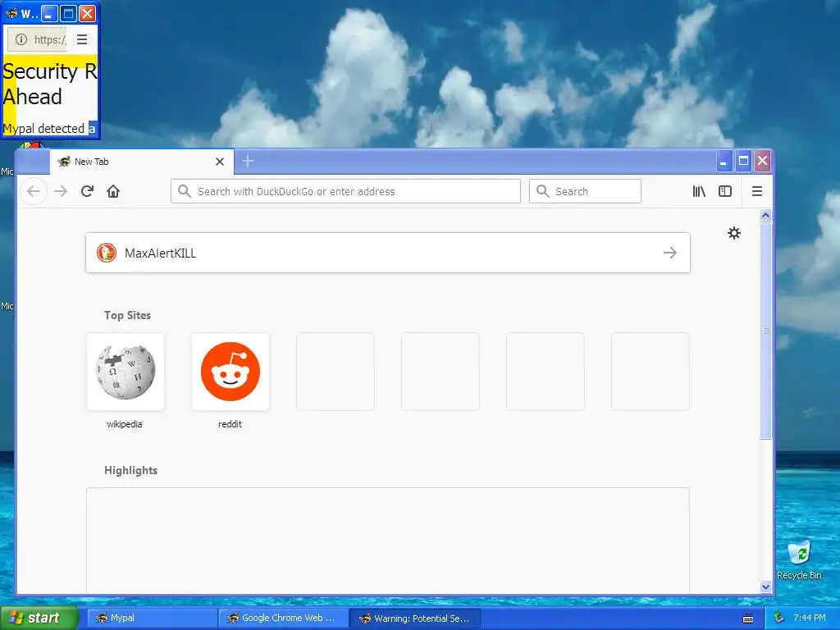Open the Home page icon

pos(113,191)
